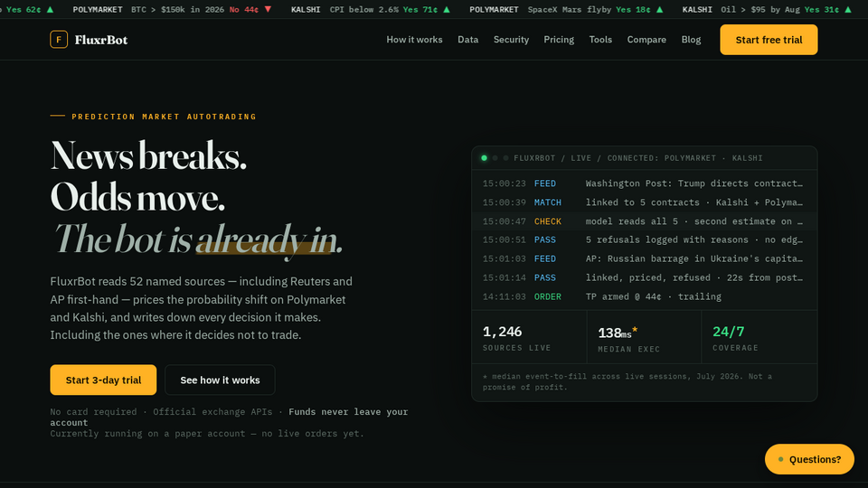Click green up arrow after Yes 18¢ ticker
The width and height of the screenshot is (868, 488).
pyautogui.click(x=659, y=9)
